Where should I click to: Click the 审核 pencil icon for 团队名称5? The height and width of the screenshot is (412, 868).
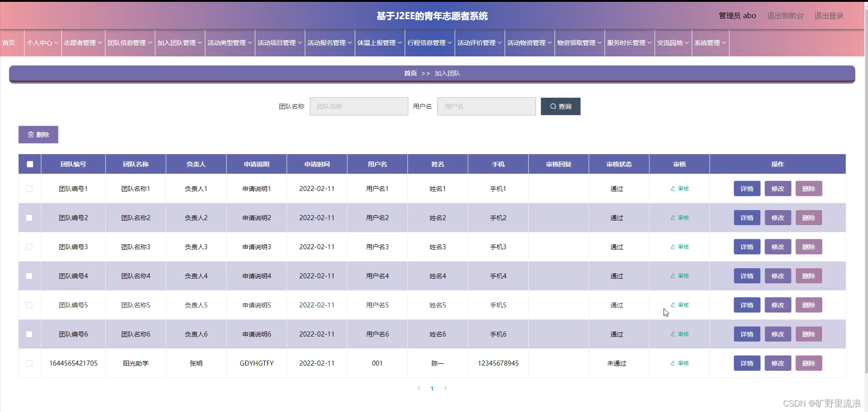tap(673, 305)
